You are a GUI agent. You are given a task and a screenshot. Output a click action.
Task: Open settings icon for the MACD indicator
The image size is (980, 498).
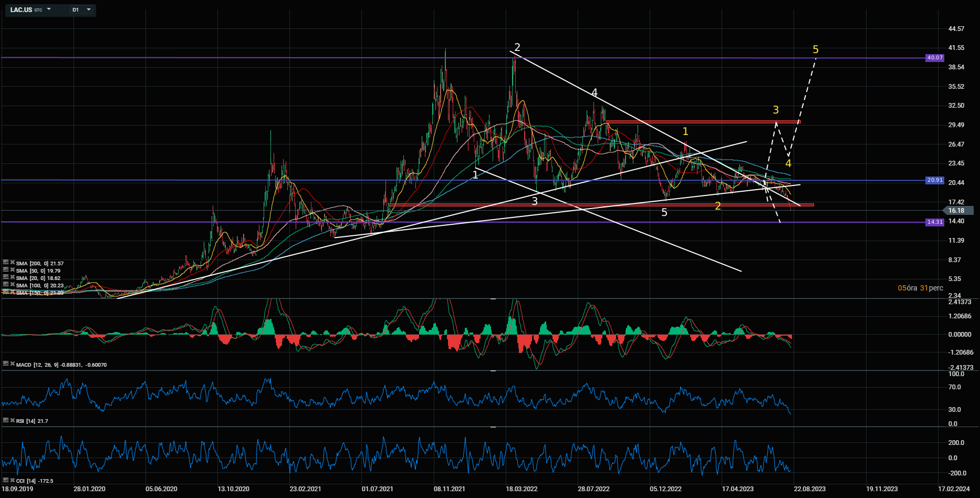pos(5,364)
